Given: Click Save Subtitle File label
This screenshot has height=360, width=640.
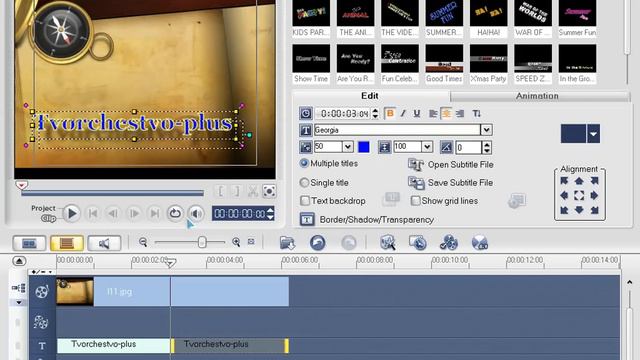Looking at the screenshot, I should (x=460, y=183).
